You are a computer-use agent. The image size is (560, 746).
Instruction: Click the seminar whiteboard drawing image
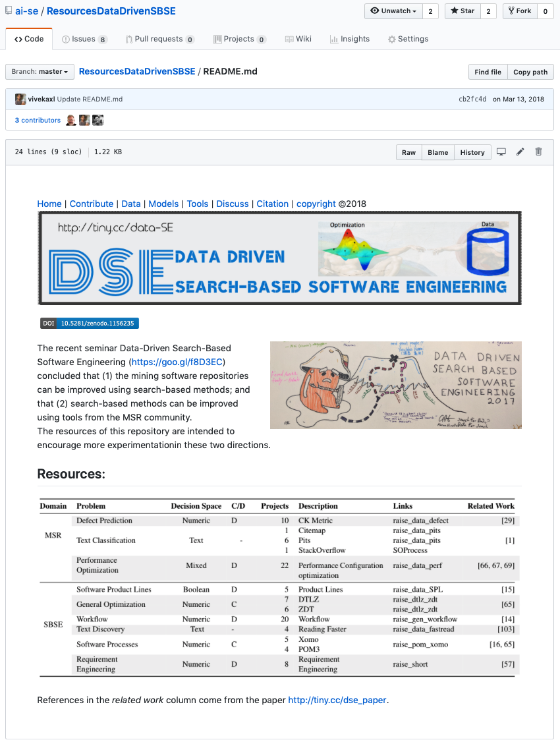pos(396,385)
